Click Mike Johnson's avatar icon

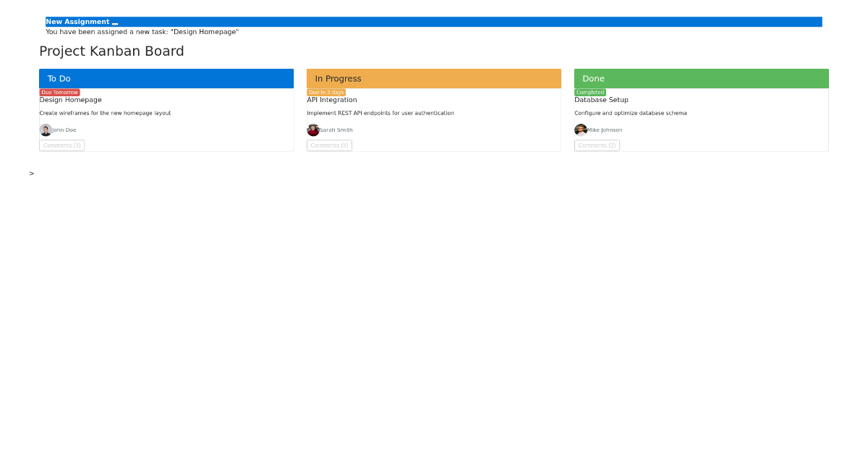581,130
